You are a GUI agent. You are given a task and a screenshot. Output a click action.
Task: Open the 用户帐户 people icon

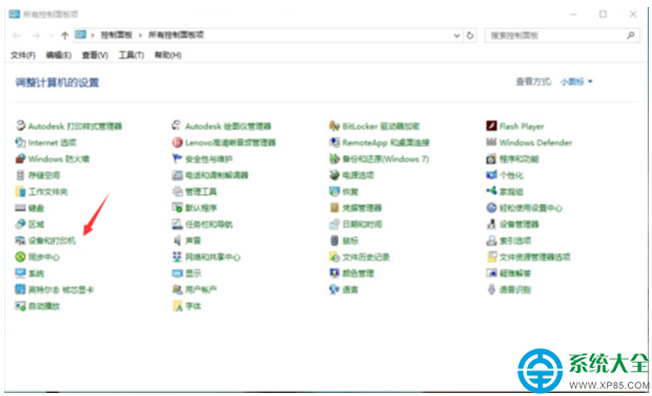coord(178,290)
